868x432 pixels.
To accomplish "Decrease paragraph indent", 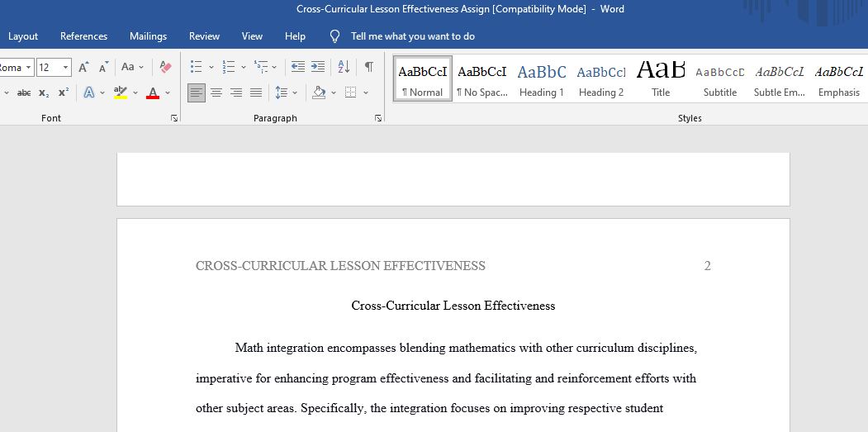I will [x=298, y=67].
